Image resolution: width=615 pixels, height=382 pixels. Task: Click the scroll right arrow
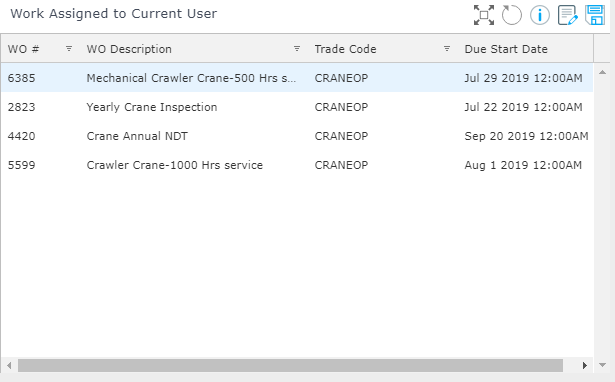tap(585, 365)
